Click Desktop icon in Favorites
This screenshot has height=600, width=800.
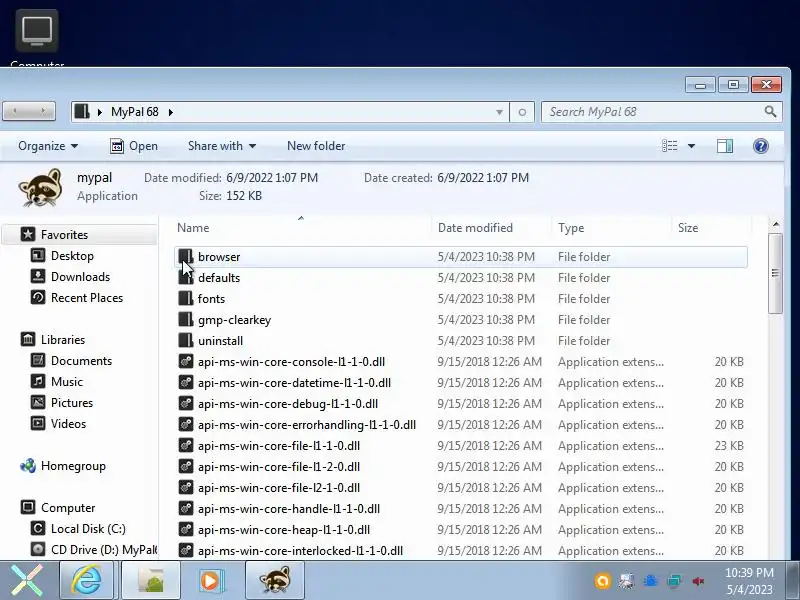(38, 255)
